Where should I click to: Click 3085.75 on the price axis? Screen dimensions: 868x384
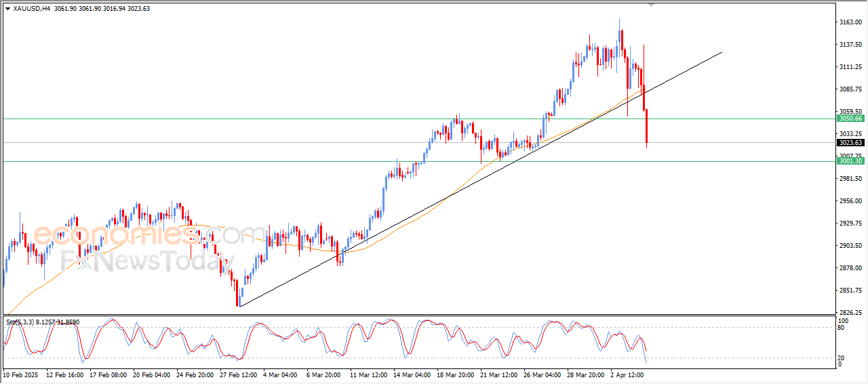[x=850, y=89]
